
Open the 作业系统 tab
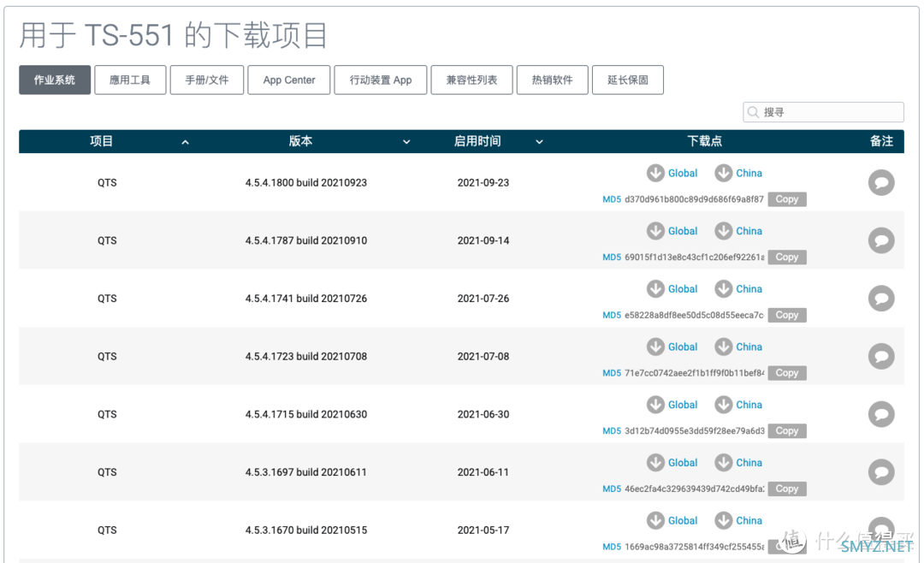coord(55,80)
